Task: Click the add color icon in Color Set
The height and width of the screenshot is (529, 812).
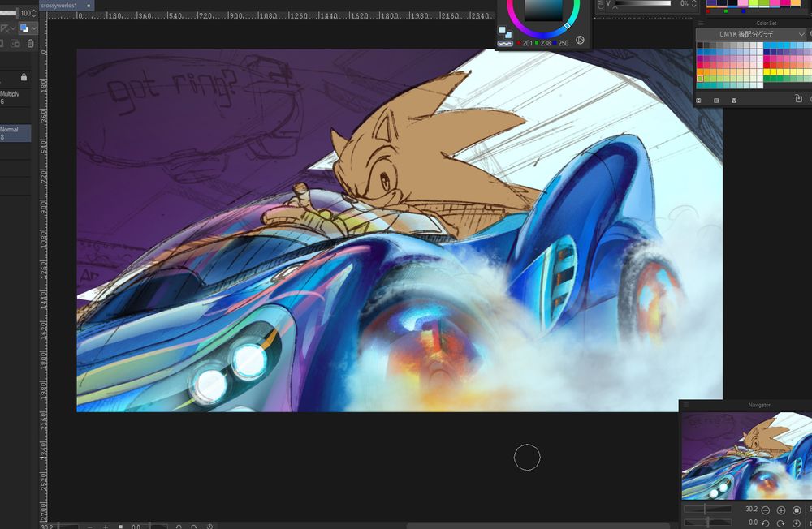Action: (x=798, y=98)
